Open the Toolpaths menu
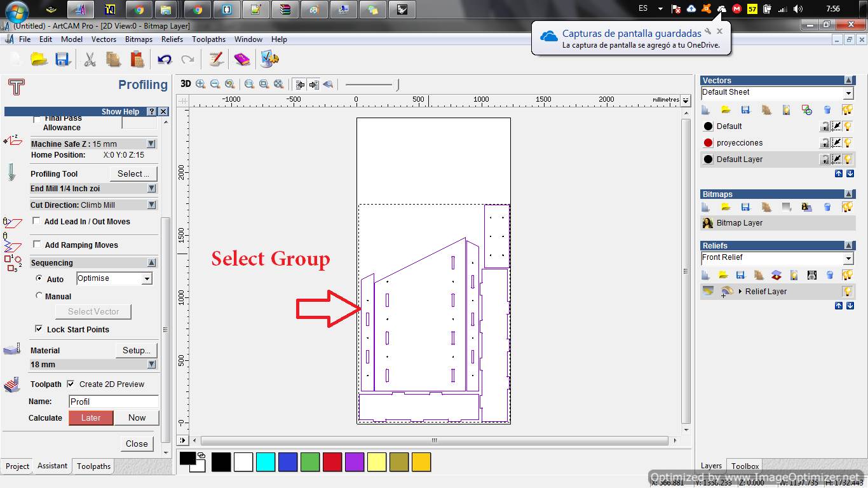The width and height of the screenshot is (868, 488). (208, 39)
